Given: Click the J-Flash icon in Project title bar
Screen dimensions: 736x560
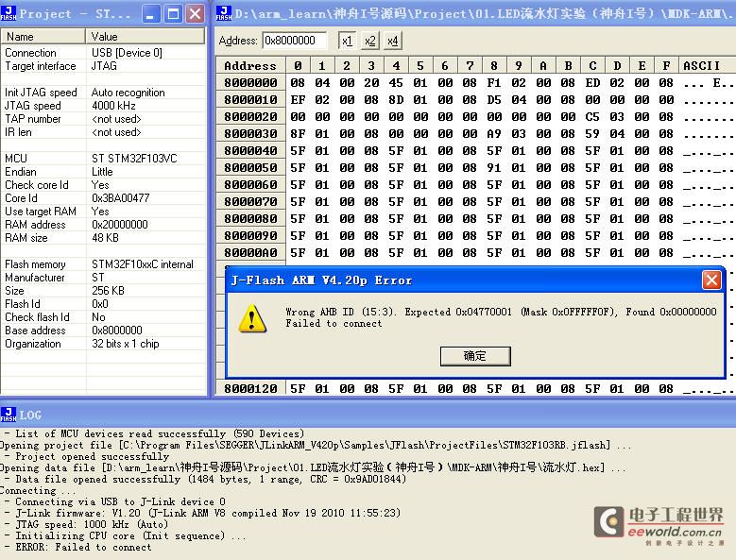Looking at the screenshot, I should point(9,13).
